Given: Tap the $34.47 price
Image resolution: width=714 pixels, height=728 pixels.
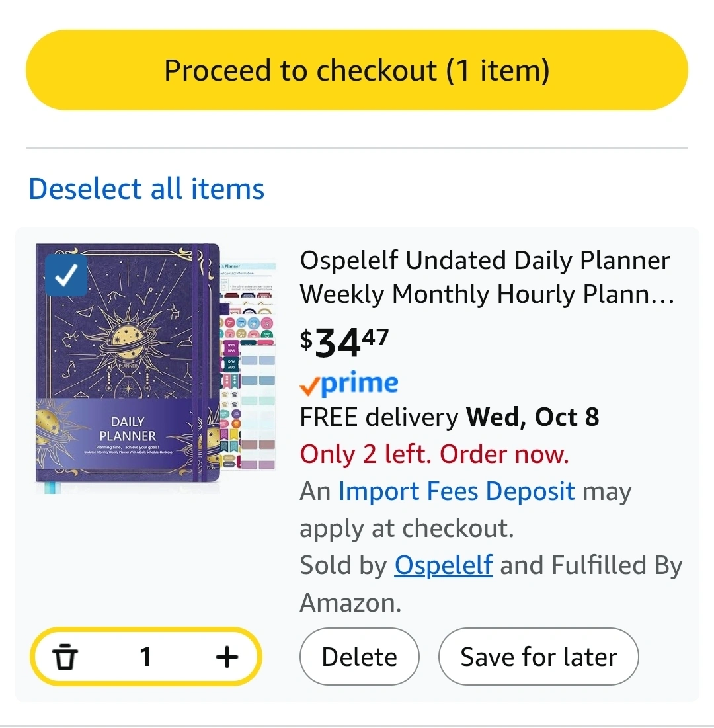Looking at the screenshot, I should [x=344, y=342].
